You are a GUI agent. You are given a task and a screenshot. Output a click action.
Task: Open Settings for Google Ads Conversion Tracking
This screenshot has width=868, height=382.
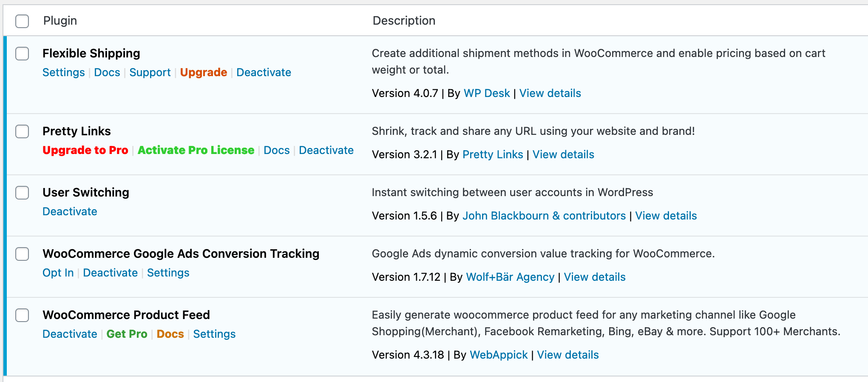(x=168, y=273)
